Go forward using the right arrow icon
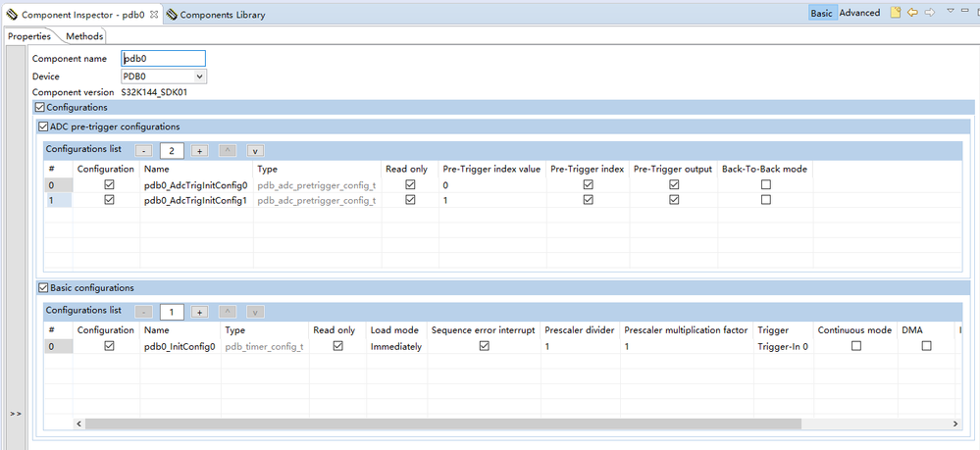Screen dimensions: 980x450 (x=929, y=13)
